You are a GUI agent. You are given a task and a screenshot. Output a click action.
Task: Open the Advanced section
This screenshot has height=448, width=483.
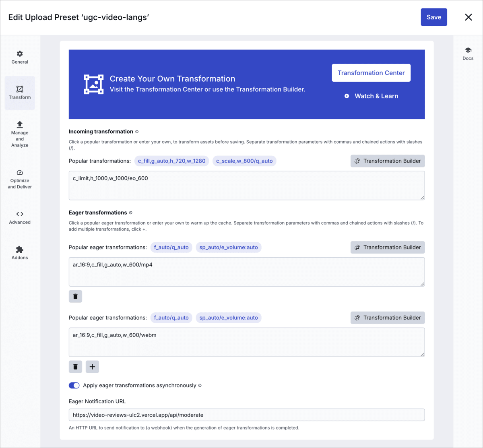click(x=20, y=218)
